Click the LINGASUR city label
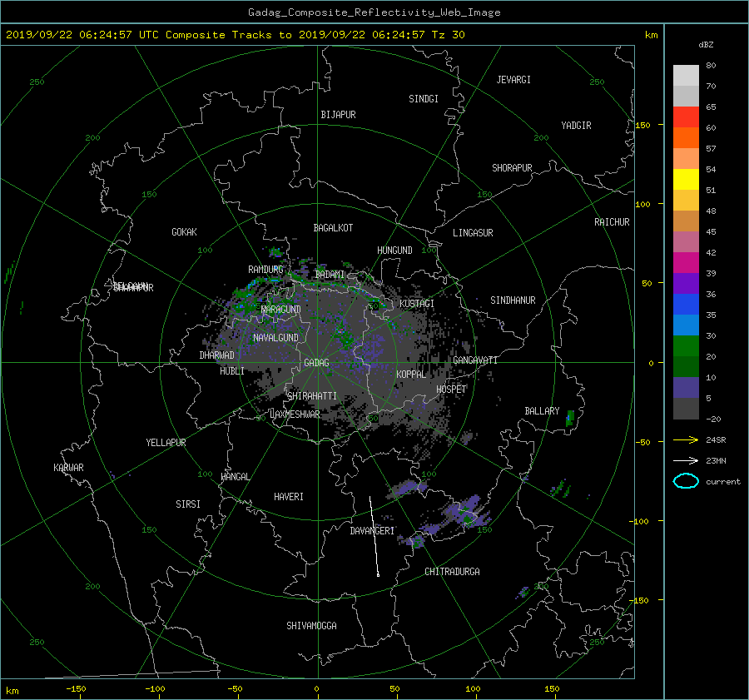Screen dimensions: 749x700 pyautogui.click(x=473, y=233)
